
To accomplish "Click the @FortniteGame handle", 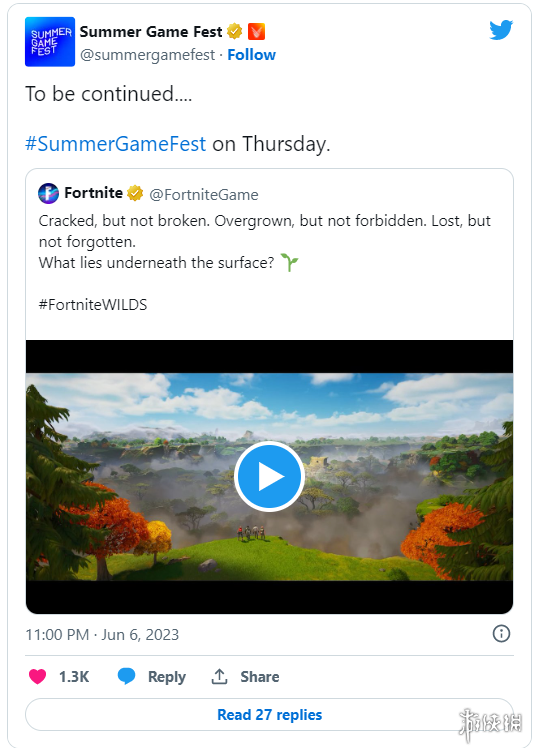I will click(x=204, y=194).
